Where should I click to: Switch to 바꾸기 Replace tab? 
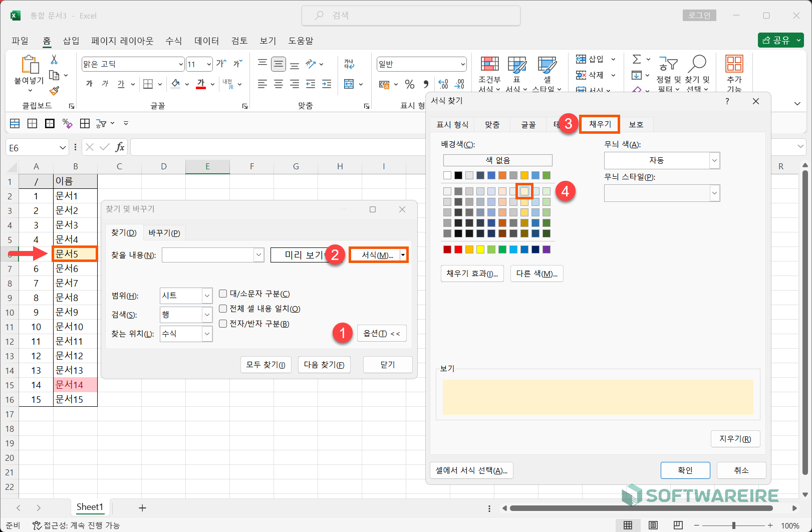[164, 232]
